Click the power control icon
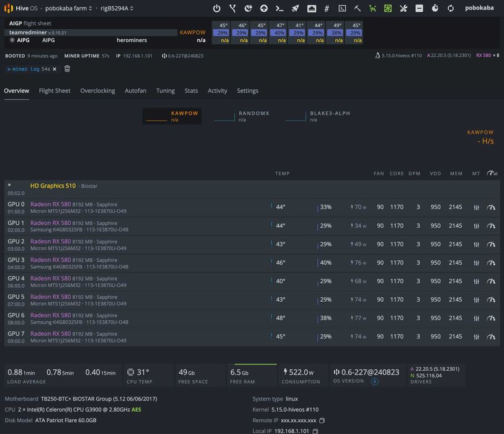504x434 pixels. coord(217,8)
